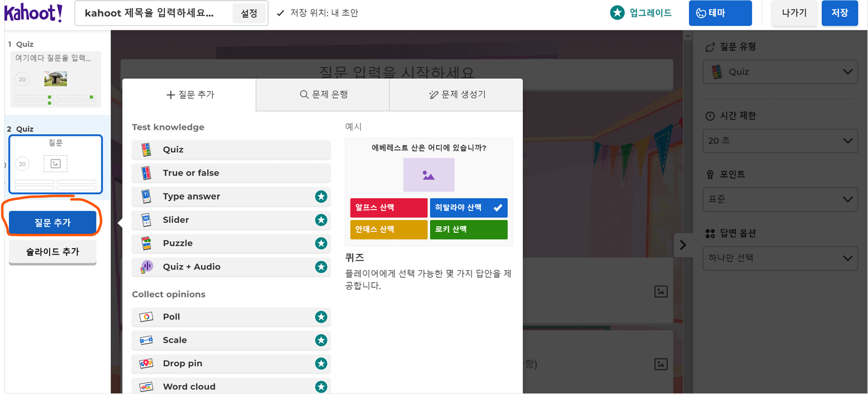Screen dimensions: 868x394
Task: Click the premium star on Poll
Action: click(x=321, y=317)
